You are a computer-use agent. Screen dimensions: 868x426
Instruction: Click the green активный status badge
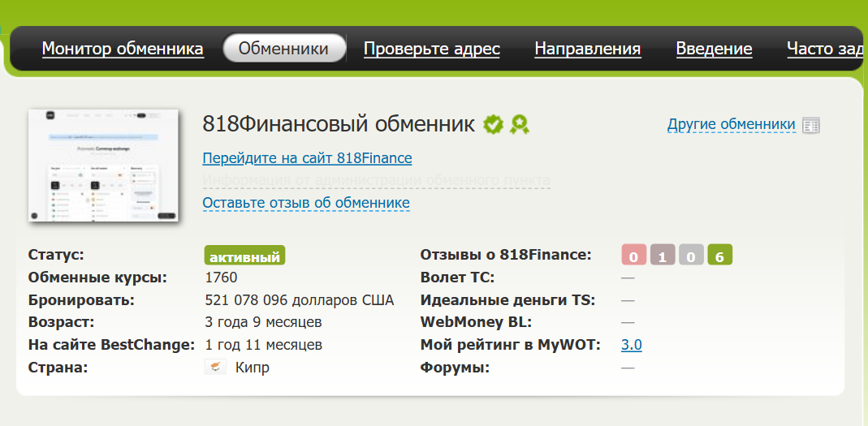pos(244,256)
